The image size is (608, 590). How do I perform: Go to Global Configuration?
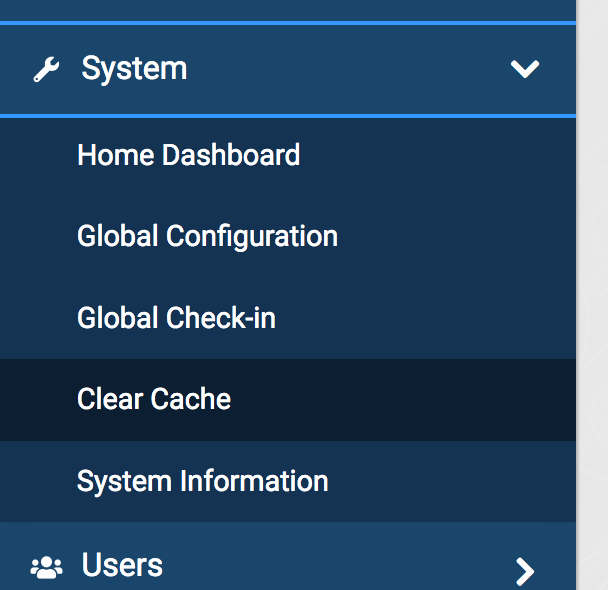tap(288, 236)
